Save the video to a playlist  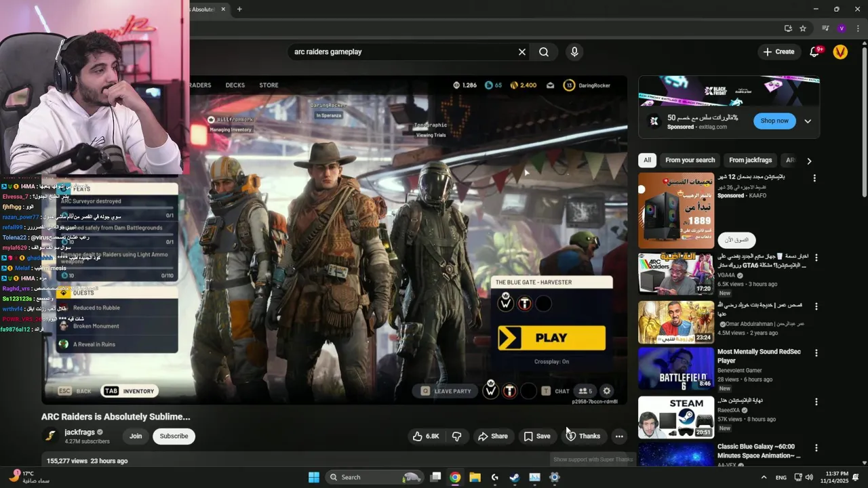click(x=536, y=436)
